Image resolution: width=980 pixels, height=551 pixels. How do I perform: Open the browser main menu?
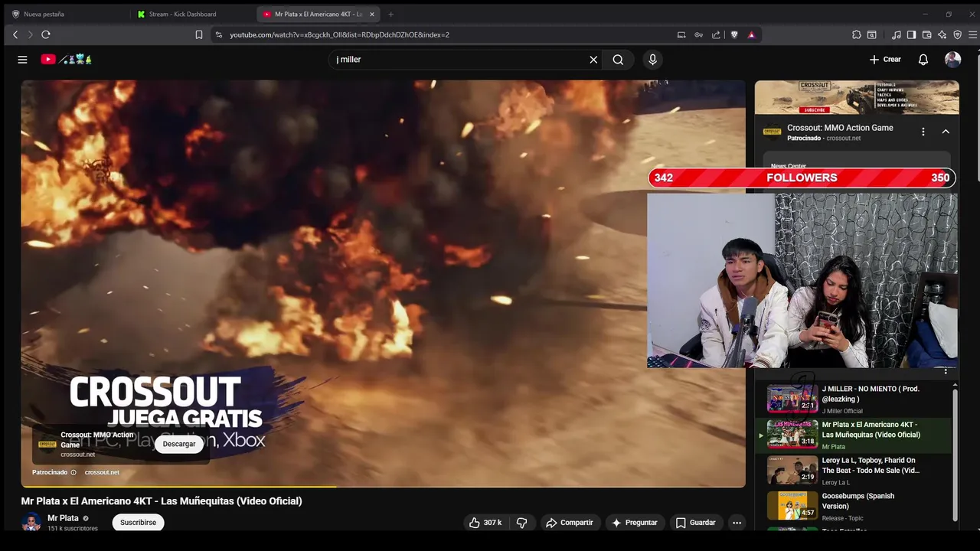coord(973,34)
